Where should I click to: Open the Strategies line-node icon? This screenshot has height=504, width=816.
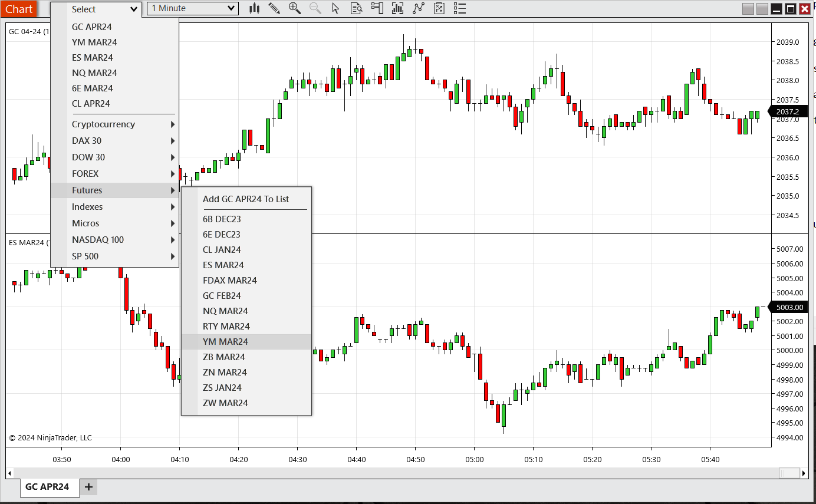[x=419, y=8]
